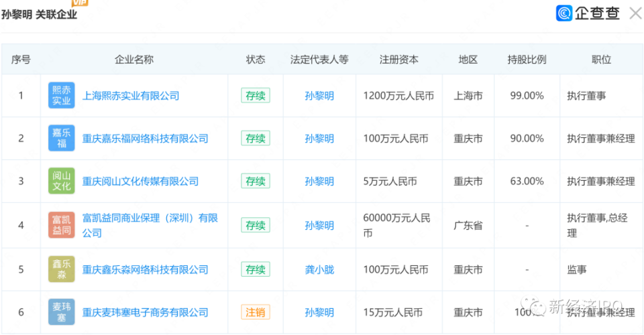Close the 关联企业 panel with the X
Image resolution: width=644 pixels, height=335 pixels.
tap(635, 13)
